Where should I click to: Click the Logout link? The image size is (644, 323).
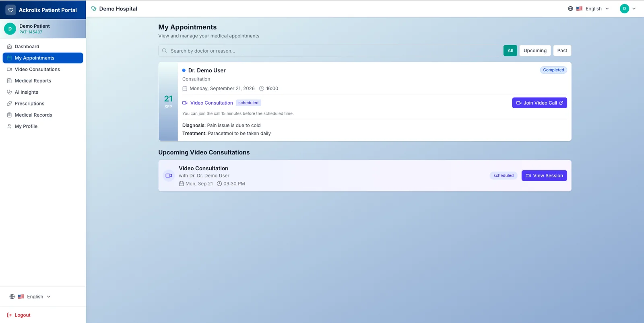click(19, 315)
